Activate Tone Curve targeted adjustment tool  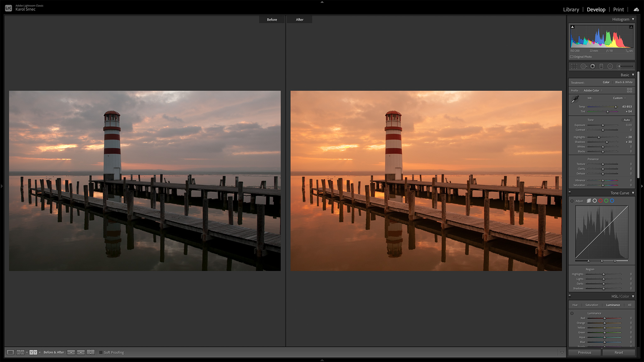pyautogui.click(x=572, y=201)
